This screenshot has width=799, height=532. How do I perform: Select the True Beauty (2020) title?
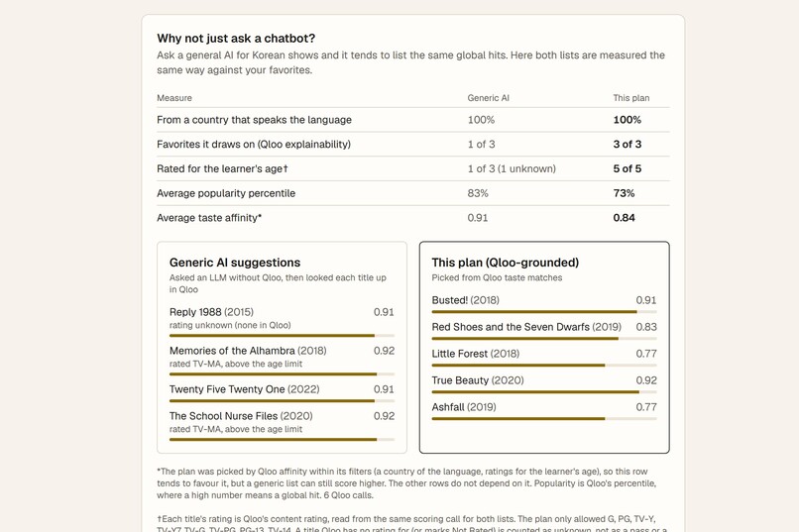tap(478, 380)
